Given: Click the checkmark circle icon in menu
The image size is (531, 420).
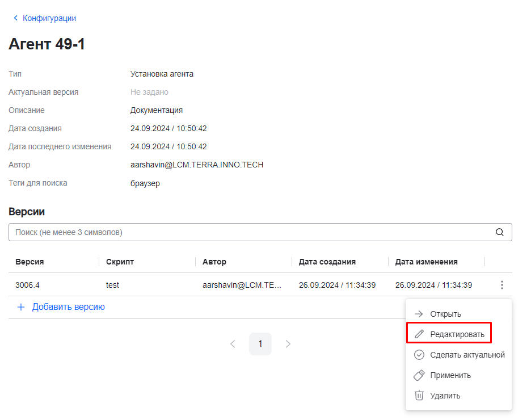Looking at the screenshot, I should tap(419, 355).
